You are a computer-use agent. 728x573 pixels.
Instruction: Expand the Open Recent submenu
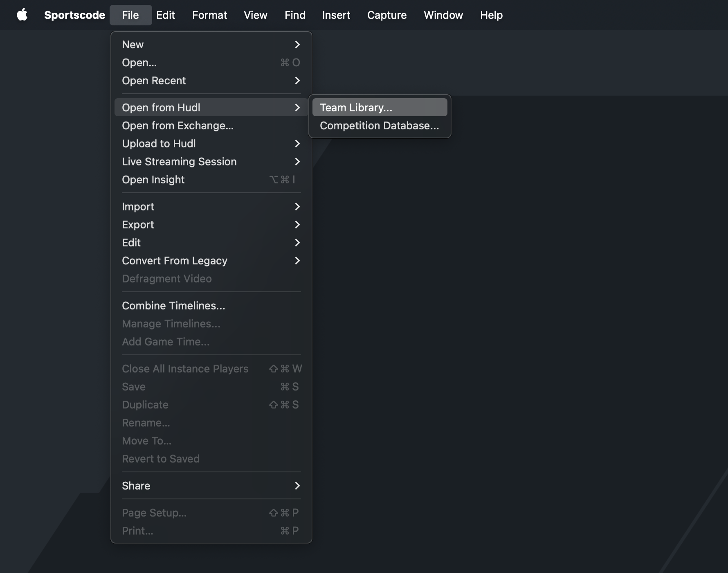click(x=211, y=81)
